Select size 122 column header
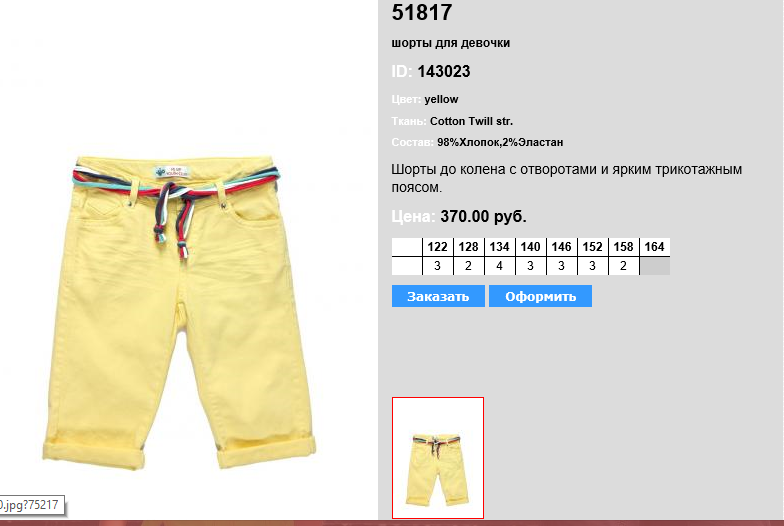784x526 pixels. pyautogui.click(x=438, y=247)
